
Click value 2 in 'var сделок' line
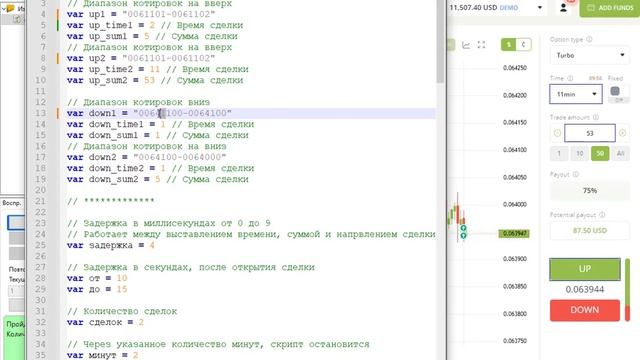point(141,322)
